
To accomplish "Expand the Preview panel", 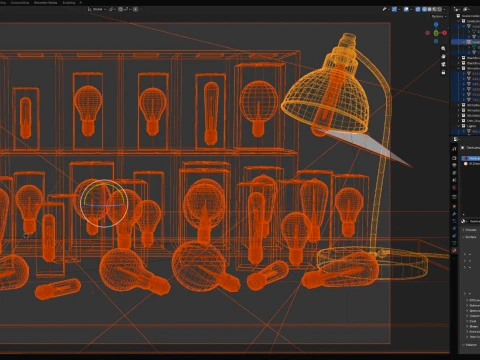I will point(471,230).
